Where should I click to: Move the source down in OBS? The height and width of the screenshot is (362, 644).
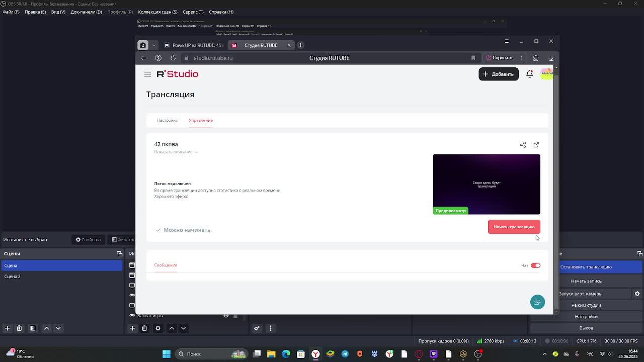coord(184,328)
